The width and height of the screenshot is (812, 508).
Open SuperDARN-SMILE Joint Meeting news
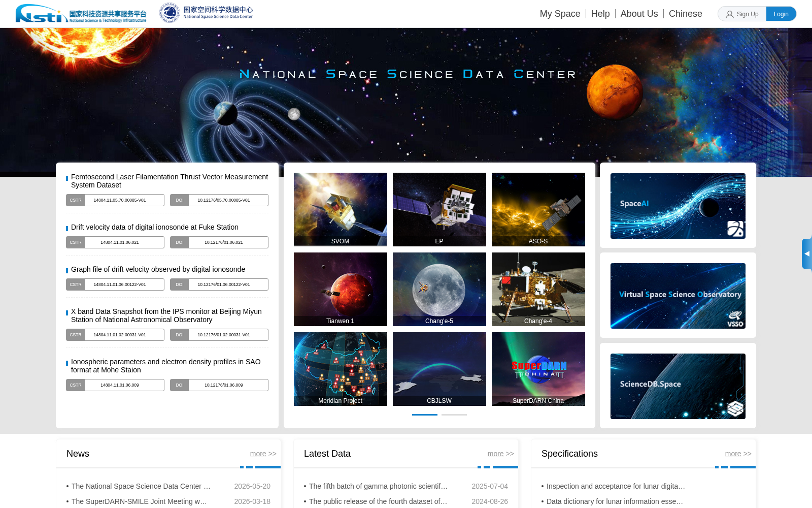tap(139, 501)
